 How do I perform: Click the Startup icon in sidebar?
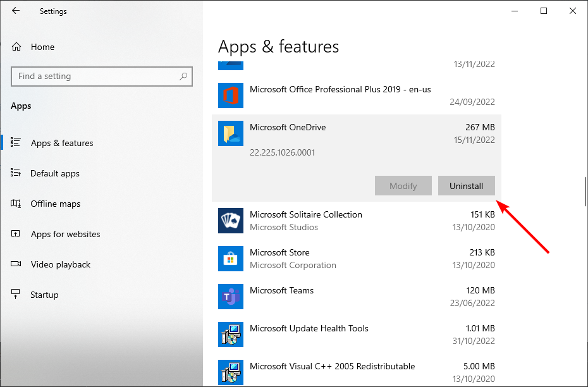tap(15, 295)
